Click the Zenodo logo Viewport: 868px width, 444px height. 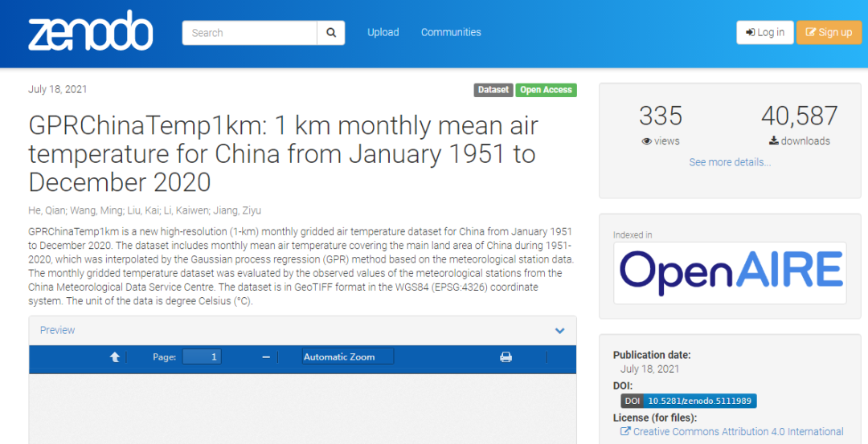[91, 31]
